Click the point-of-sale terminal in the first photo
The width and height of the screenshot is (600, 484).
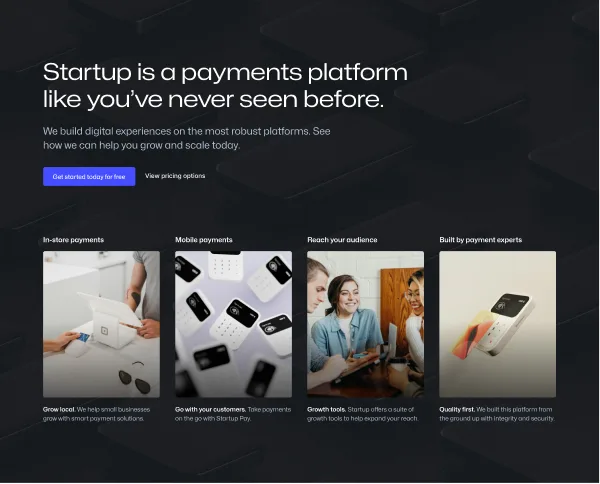point(109,319)
